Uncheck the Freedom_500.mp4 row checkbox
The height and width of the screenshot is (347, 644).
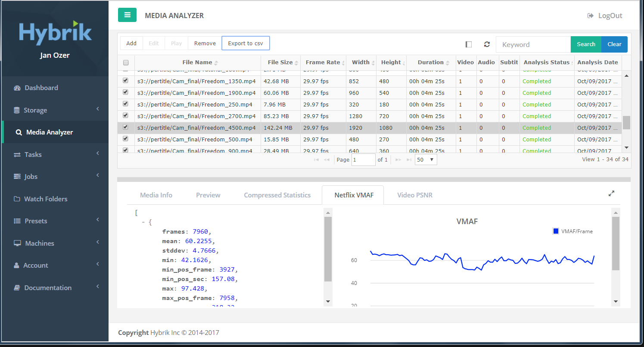point(125,139)
